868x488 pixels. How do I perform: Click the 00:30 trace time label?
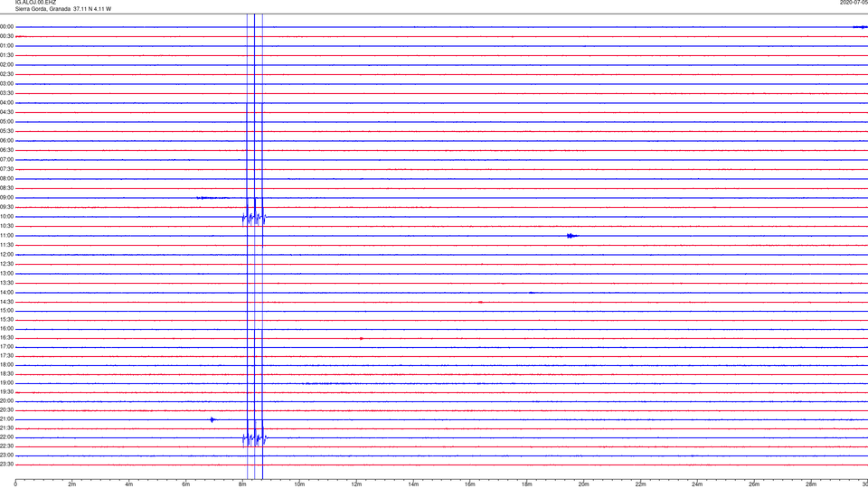coord(6,36)
